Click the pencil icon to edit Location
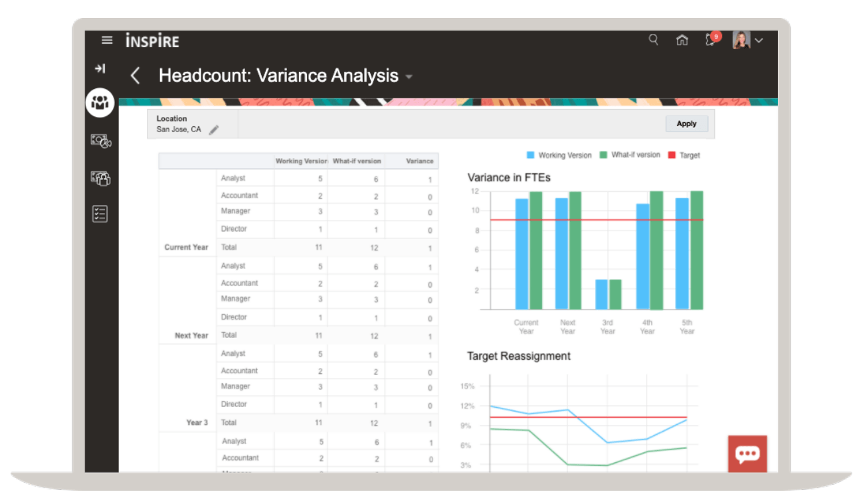This screenshot has width=853, height=504. point(214,131)
